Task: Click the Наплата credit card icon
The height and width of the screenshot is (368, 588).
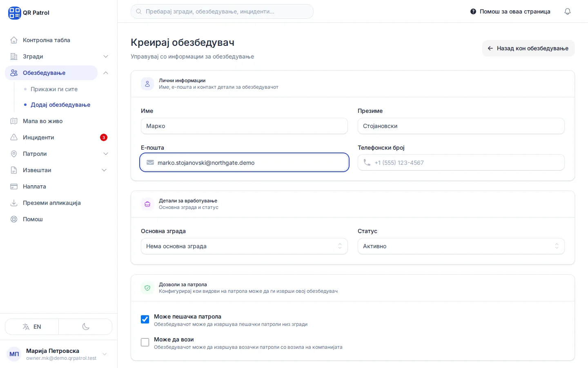Action: 14,186
